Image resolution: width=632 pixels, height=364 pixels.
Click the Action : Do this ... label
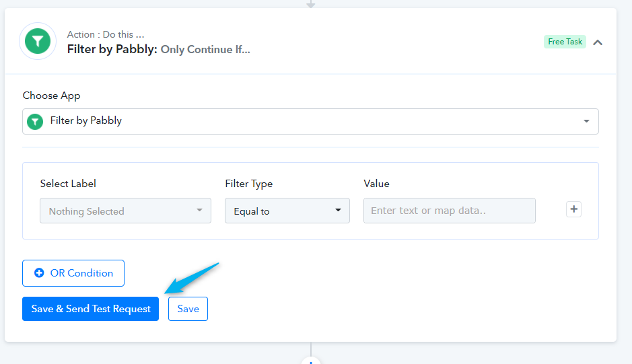(x=106, y=34)
